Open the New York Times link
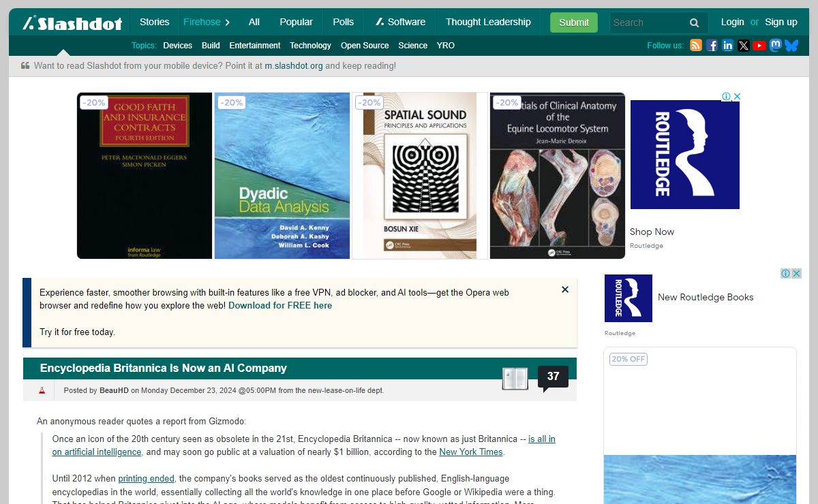 coord(471,452)
